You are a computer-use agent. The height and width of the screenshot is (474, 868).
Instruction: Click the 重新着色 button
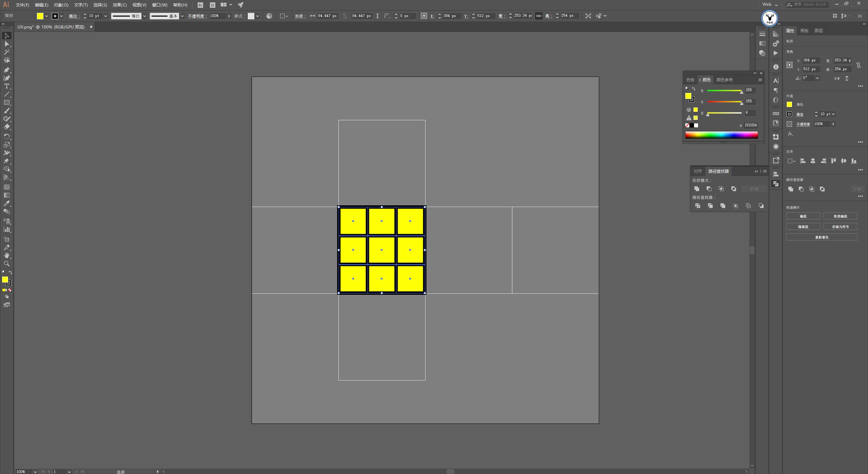click(x=822, y=237)
